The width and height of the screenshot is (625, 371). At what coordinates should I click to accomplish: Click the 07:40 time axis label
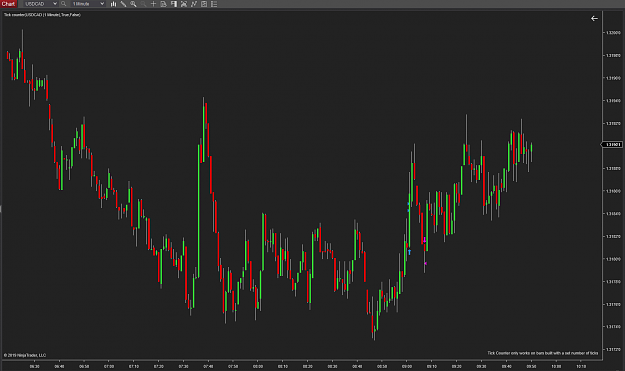click(x=208, y=366)
